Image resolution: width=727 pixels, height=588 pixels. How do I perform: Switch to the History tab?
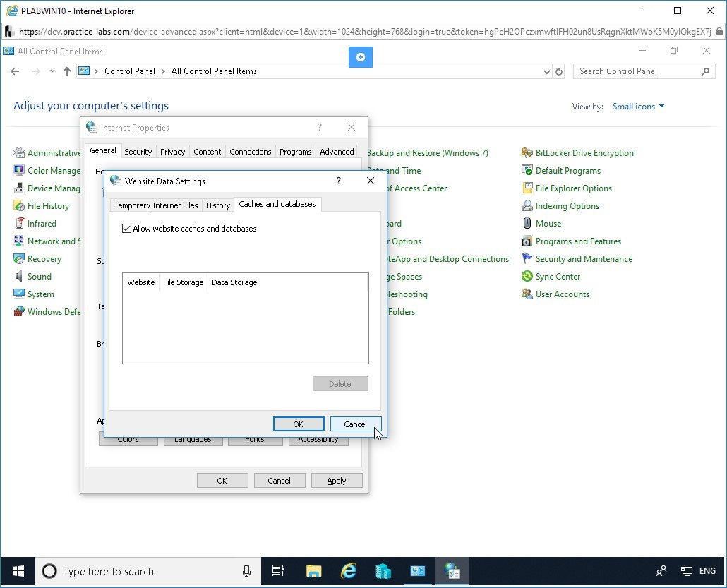tap(218, 205)
